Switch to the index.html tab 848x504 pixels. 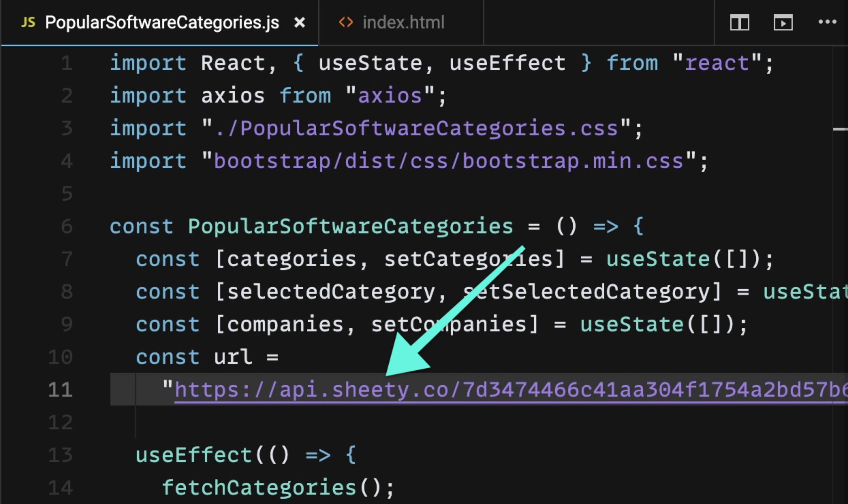(x=403, y=22)
